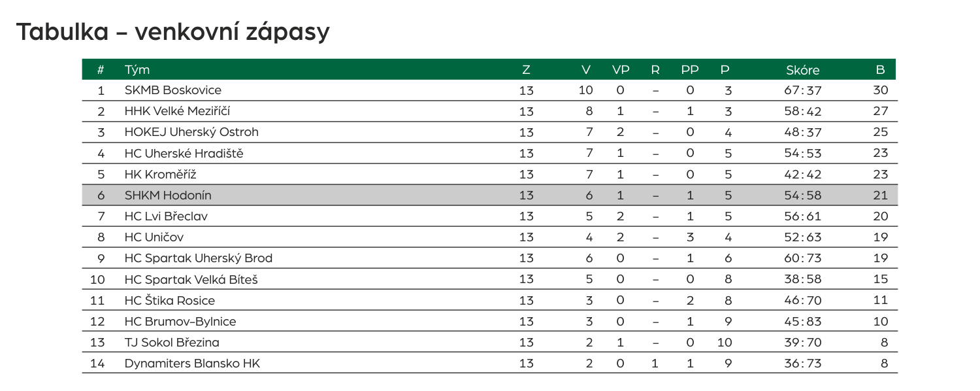The height and width of the screenshot is (391, 980).
Task: Select the VP column header
Action: pyautogui.click(x=621, y=70)
